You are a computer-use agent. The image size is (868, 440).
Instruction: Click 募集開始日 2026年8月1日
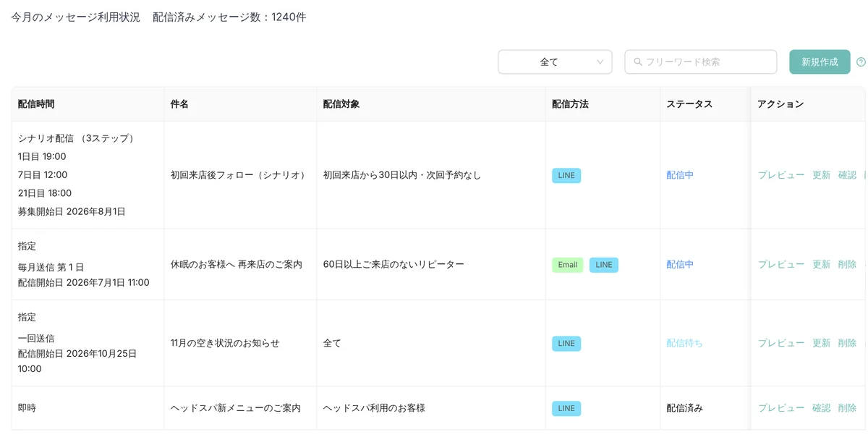pos(72,212)
